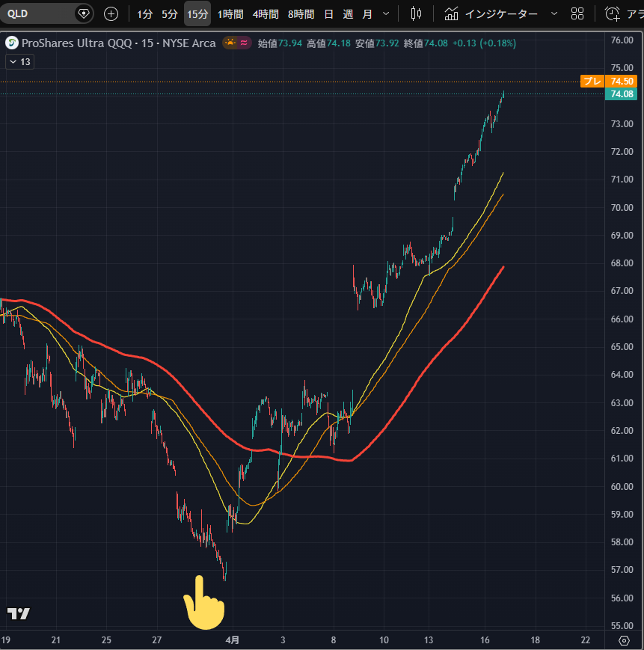Screen dimensions: 644x650
Task: Click the 74.50 pre-market price label
Action: 622,82
